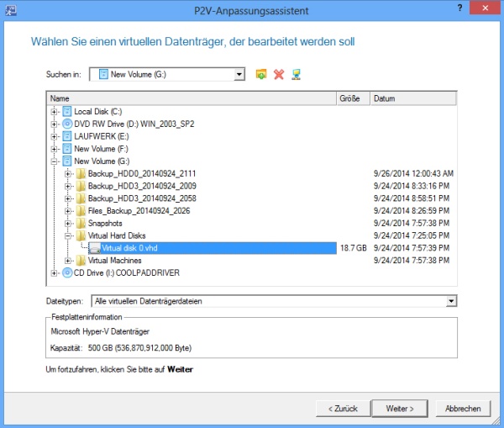Click the Backup_HDD3_20140924_2009 folder icon
Screen dimensions: 504x428
point(81,186)
